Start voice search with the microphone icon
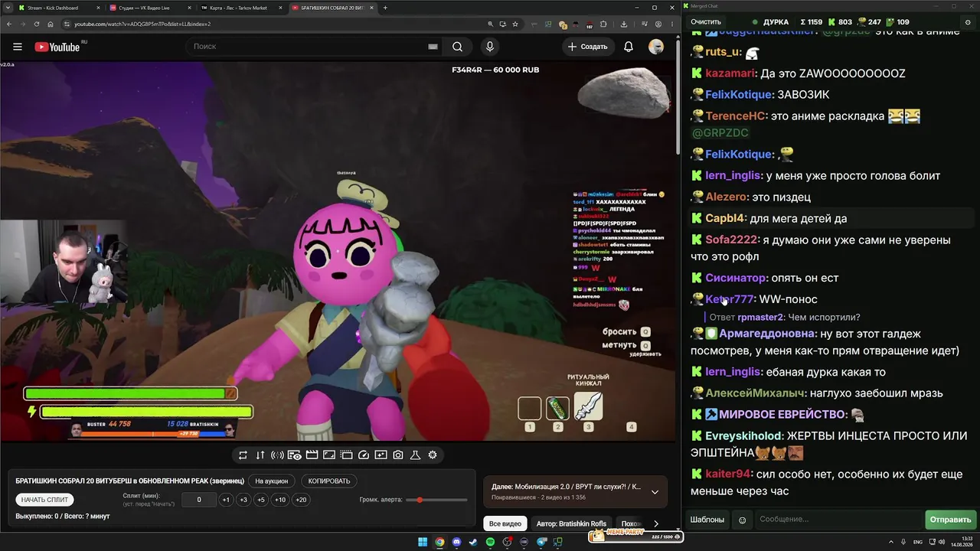 pyautogui.click(x=490, y=47)
